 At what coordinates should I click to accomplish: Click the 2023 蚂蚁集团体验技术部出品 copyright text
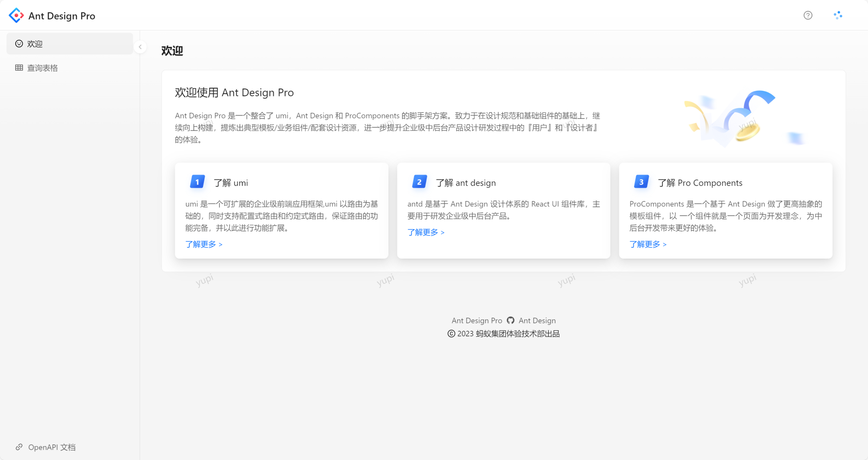pyautogui.click(x=503, y=334)
